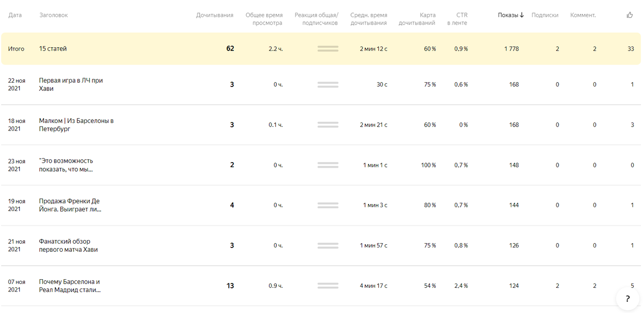Image resolution: width=644 pixels, height=313 pixels.
Task: Click the Общее время просмотра header
Action: (x=264, y=19)
